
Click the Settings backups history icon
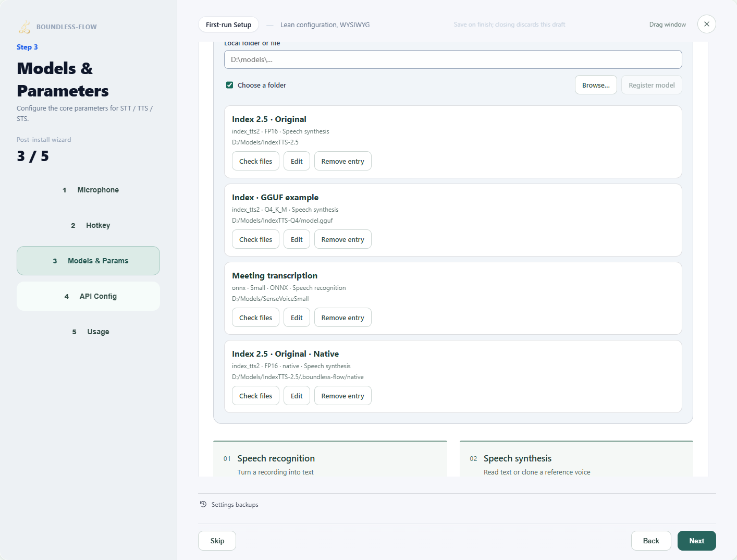[x=203, y=504]
